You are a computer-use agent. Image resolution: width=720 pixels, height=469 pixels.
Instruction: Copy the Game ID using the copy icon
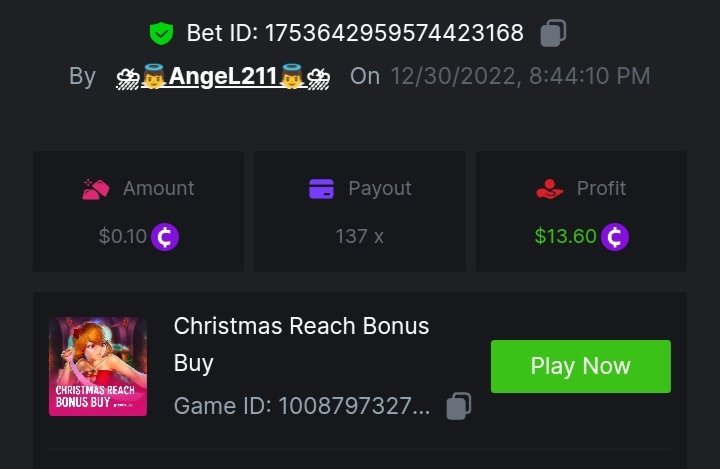click(458, 406)
